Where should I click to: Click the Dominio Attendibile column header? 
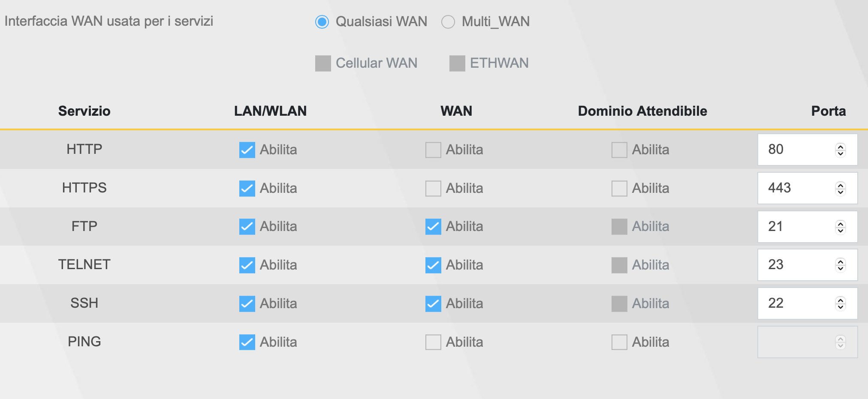(x=642, y=111)
